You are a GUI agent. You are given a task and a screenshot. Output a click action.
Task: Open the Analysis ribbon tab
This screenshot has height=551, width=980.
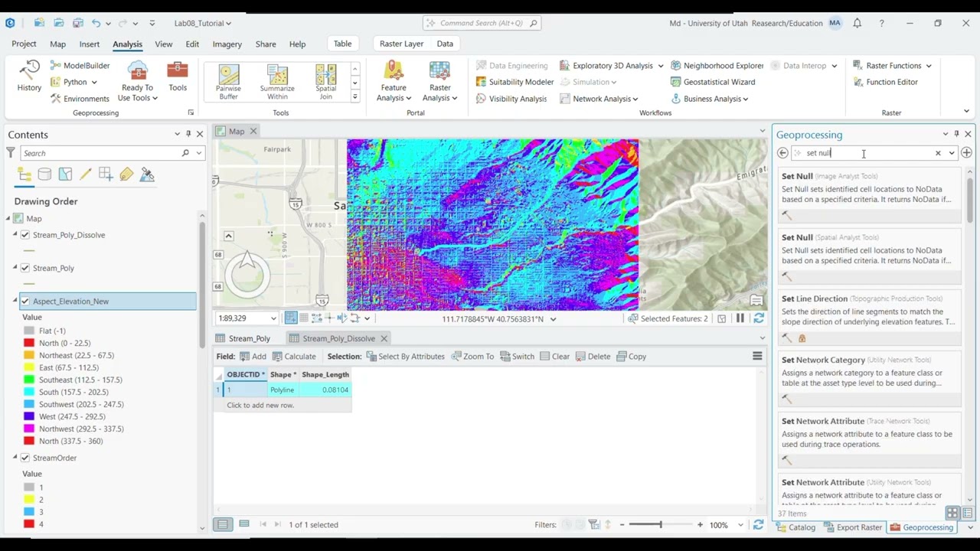coord(127,44)
